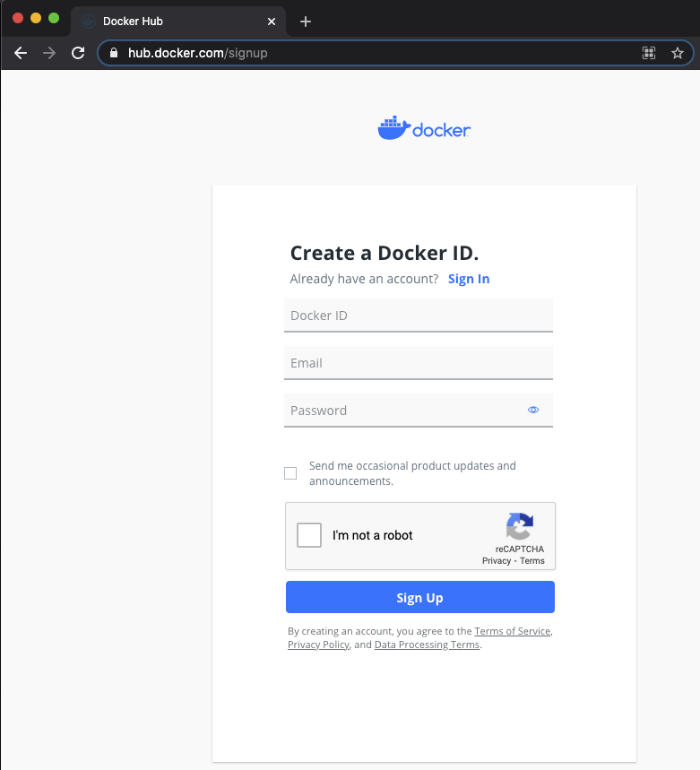Focus the Password input field
700x770 pixels.
click(x=419, y=411)
